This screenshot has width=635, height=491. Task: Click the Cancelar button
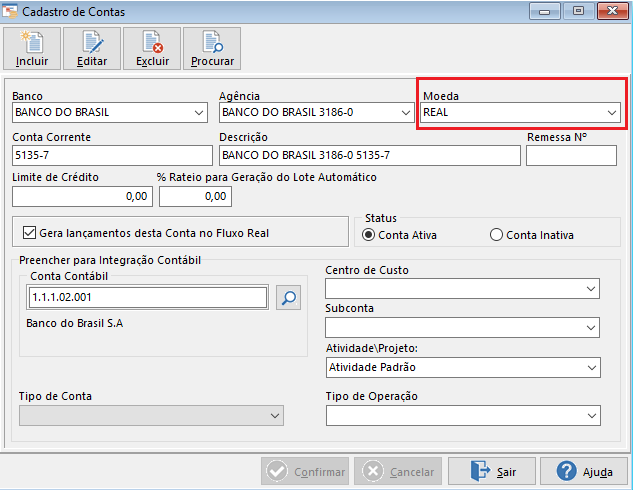(x=398, y=472)
